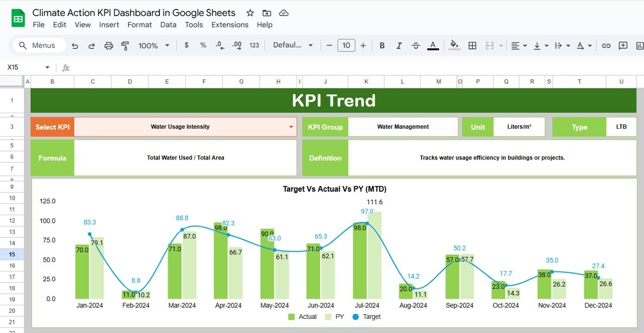Click the Redo arrow
The image size is (644, 333).
pos(92,45)
